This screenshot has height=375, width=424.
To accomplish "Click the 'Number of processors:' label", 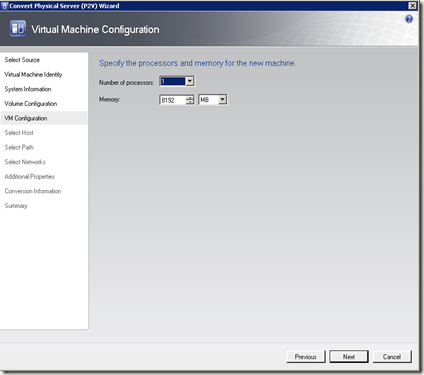I will click(x=126, y=82).
